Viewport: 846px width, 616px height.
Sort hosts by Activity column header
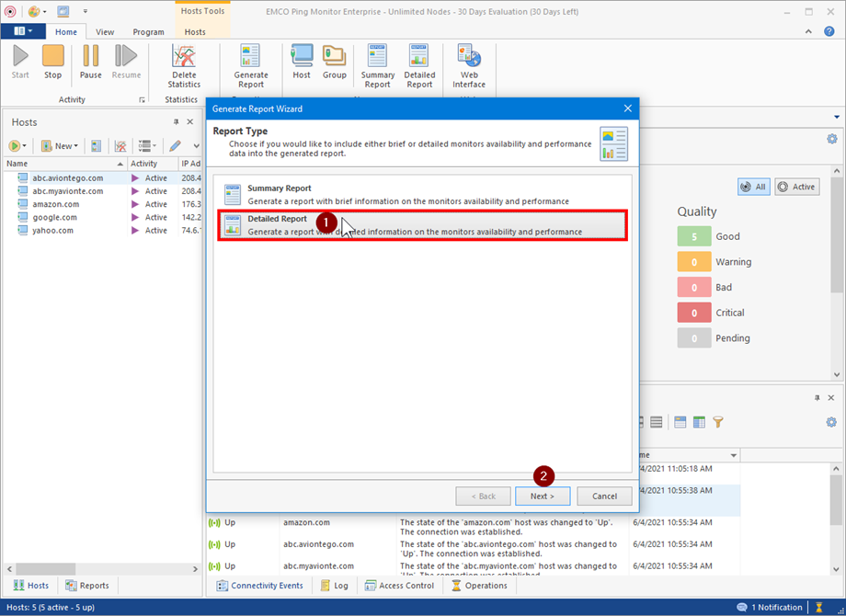[x=153, y=164]
